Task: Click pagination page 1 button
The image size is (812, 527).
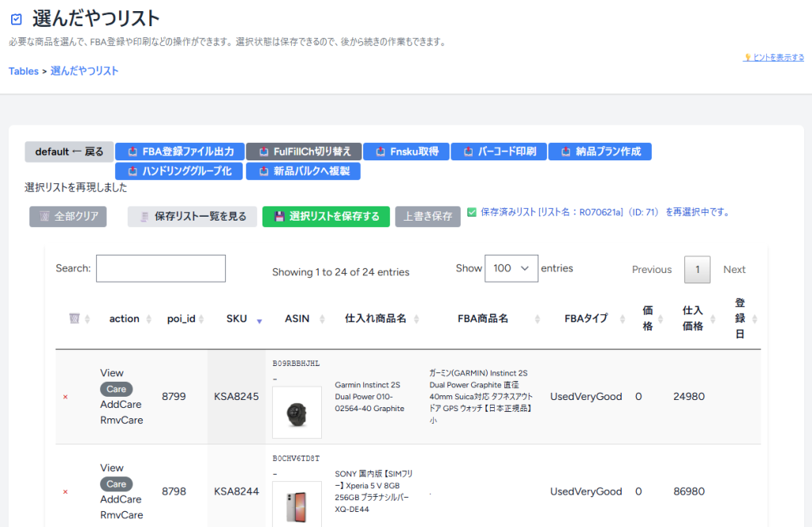Action: 697,270
